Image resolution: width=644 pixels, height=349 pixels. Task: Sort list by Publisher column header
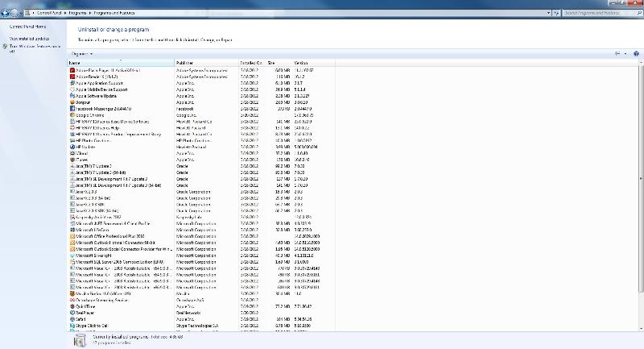click(207, 63)
